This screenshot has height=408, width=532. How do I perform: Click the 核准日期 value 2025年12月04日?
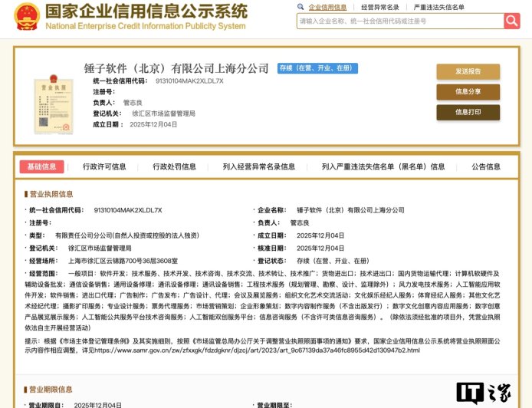(320, 248)
